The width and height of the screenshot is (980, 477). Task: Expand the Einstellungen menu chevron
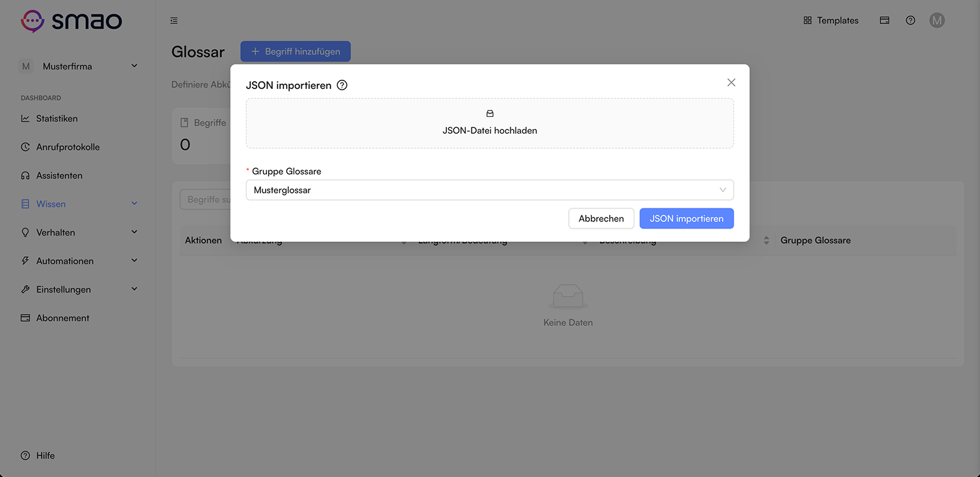point(134,289)
